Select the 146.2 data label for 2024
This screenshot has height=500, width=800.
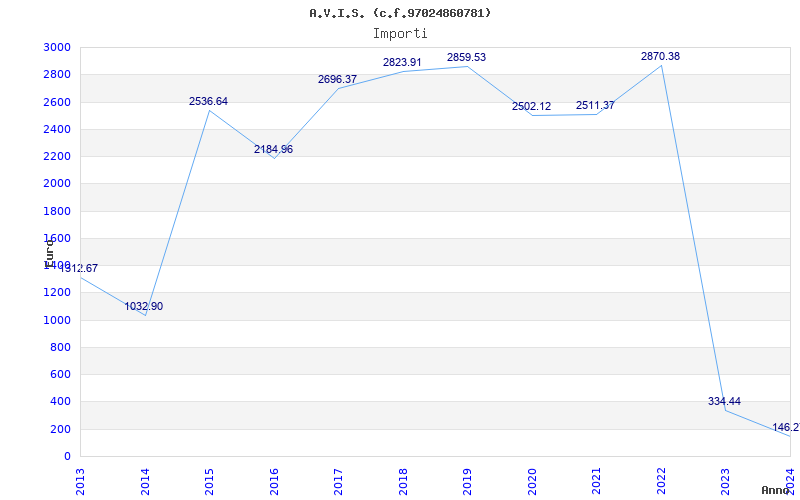(786, 428)
